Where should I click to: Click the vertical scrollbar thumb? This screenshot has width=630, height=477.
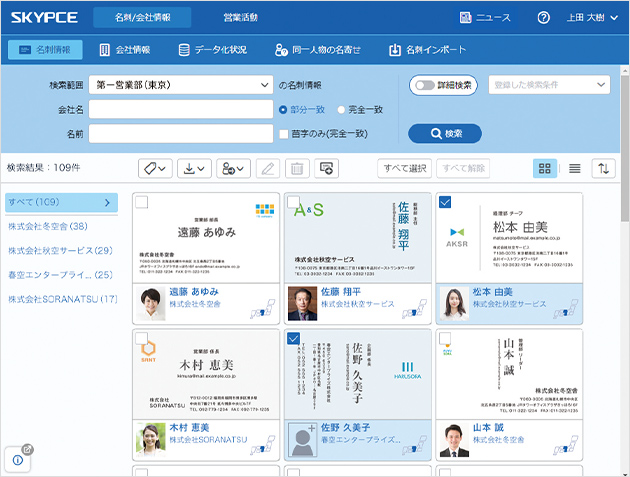click(625, 148)
